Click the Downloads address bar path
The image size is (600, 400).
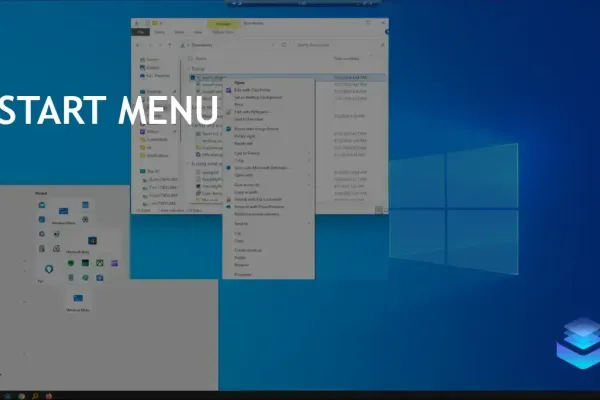202,45
